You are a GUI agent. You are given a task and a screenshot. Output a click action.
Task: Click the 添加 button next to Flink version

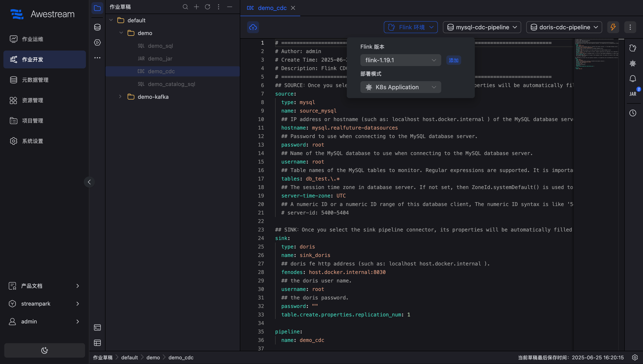453,60
